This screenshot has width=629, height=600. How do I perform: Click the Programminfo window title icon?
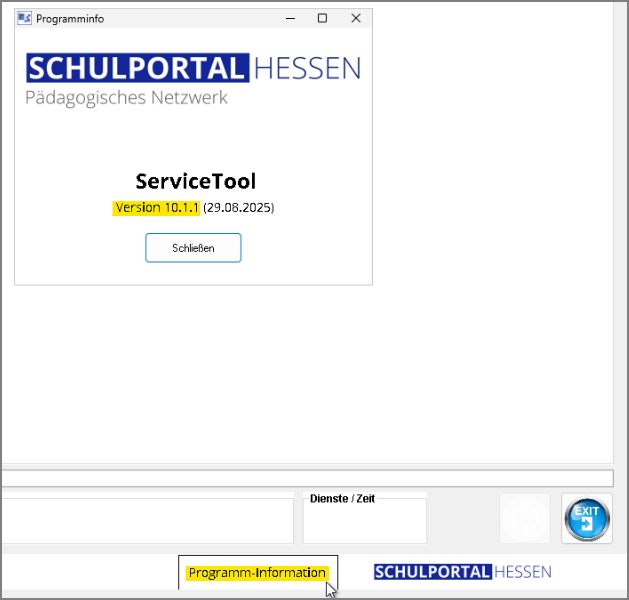pyautogui.click(x=24, y=18)
